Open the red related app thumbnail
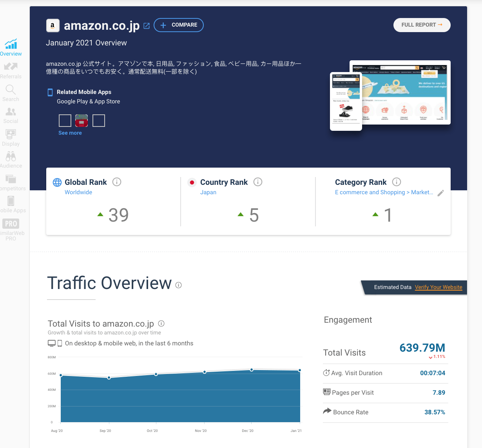The height and width of the screenshot is (448, 482). (82, 121)
